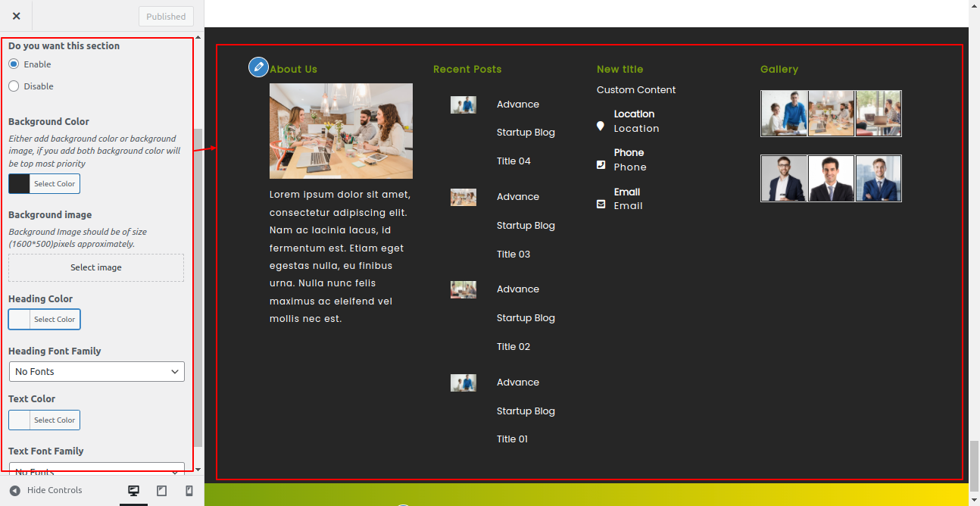The image size is (980, 506).
Task: Close the customizer with the X icon
Action: coord(17,16)
